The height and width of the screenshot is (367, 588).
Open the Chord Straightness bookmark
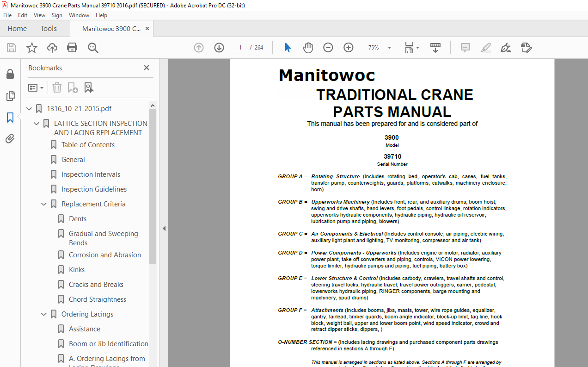[98, 299]
